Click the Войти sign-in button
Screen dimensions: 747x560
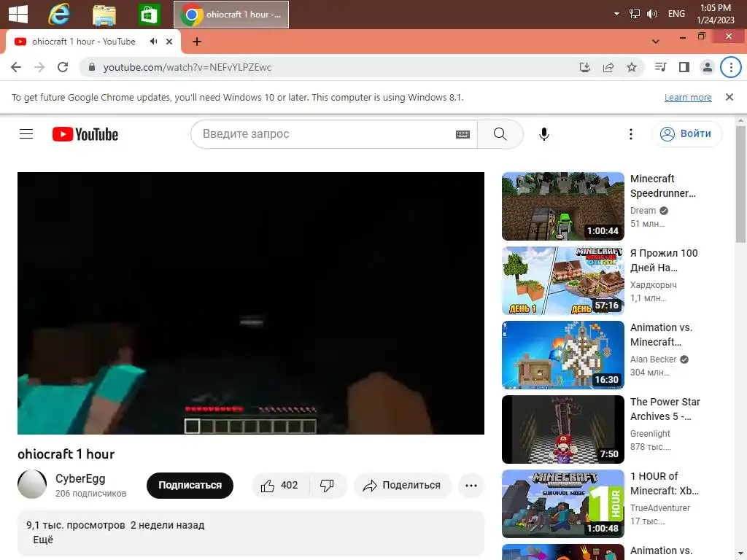(687, 134)
